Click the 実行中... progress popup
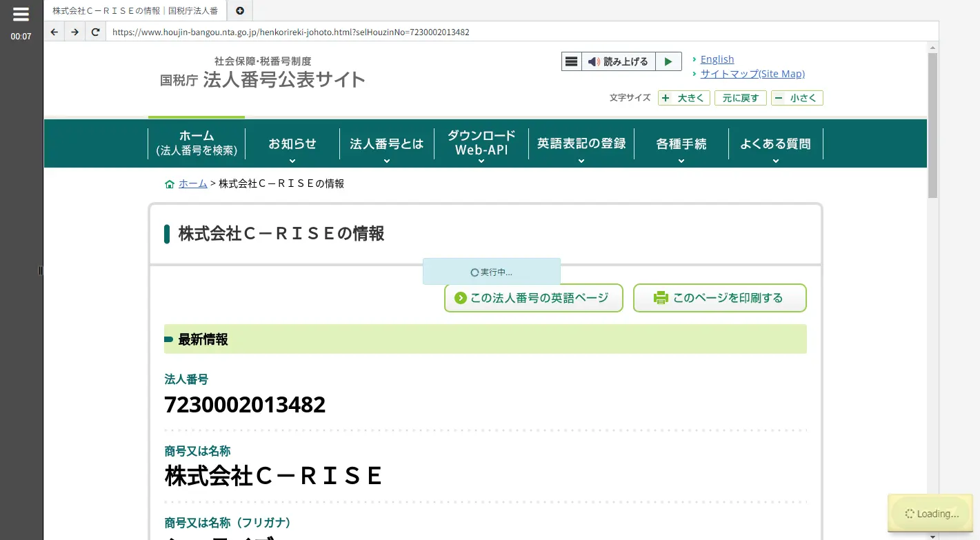This screenshot has height=540, width=980. pos(491,272)
